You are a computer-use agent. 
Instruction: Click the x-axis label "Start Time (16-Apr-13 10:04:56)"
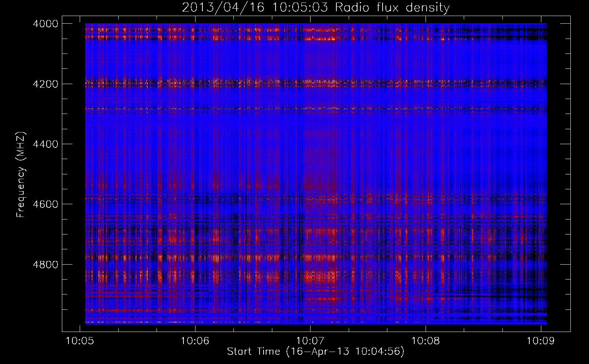(x=316, y=352)
